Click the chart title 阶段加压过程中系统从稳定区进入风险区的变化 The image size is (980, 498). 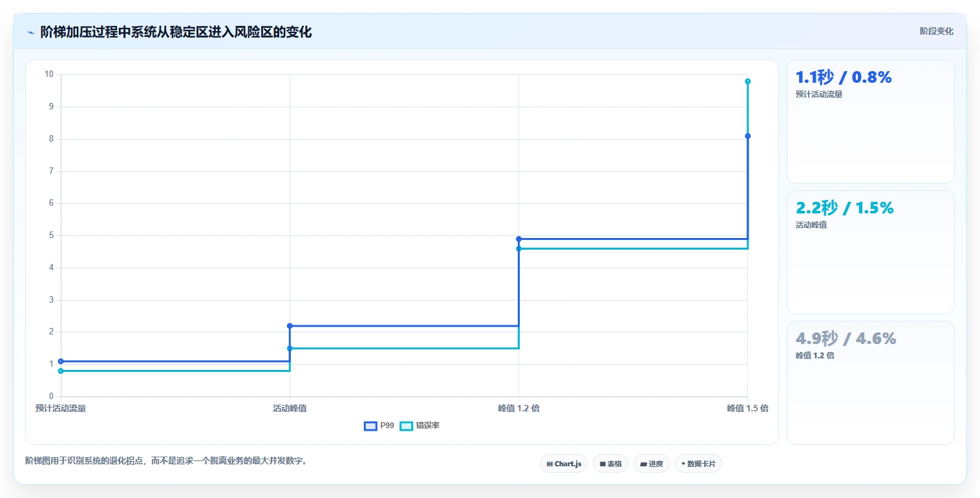click(x=176, y=32)
